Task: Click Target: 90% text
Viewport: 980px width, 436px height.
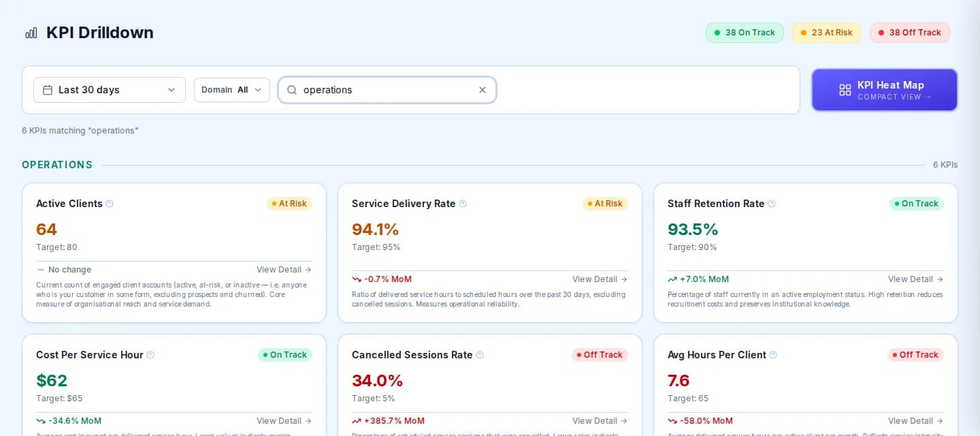Action: [692, 247]
